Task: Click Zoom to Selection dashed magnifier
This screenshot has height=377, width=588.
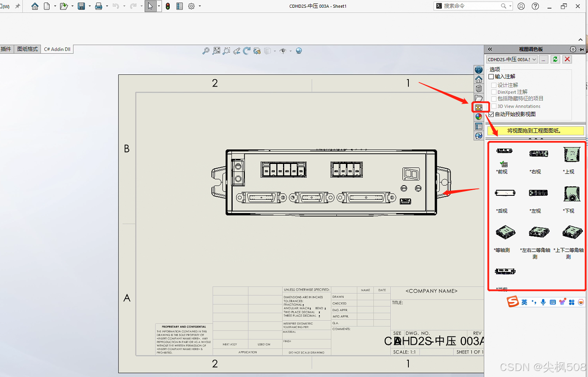Action: point(226,51)
